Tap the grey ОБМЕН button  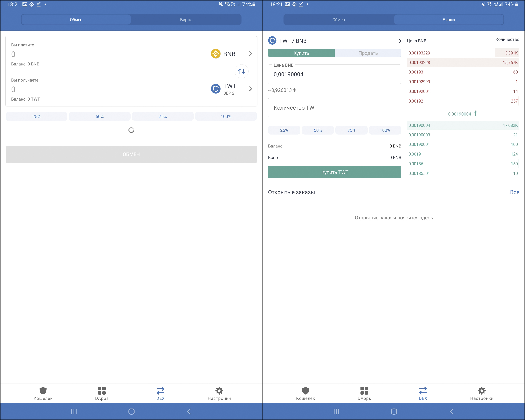pos(131,154)
